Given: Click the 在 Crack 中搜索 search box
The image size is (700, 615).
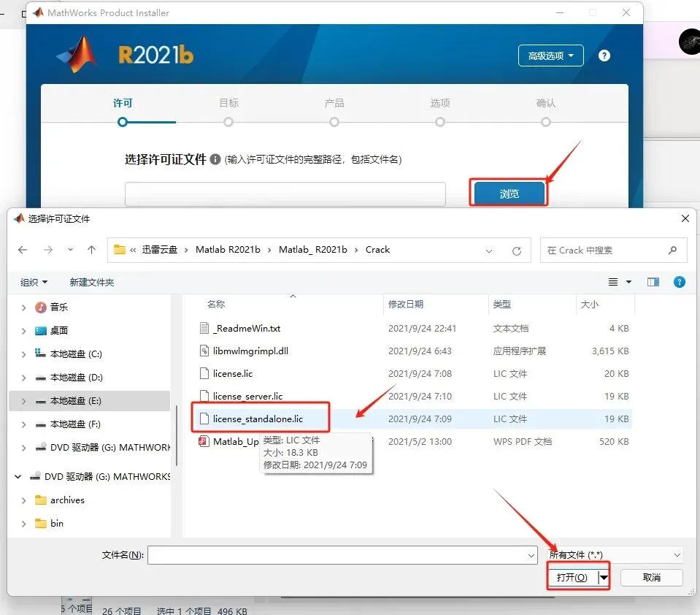Looking at the screenshot, I should pyautogui.click(x=613, y=250).
